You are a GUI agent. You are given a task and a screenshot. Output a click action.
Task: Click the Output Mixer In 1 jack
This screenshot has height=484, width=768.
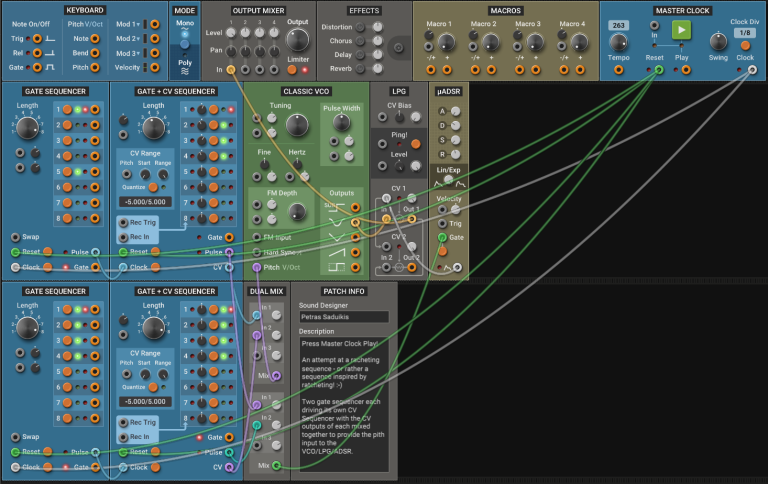click(231, 70)
